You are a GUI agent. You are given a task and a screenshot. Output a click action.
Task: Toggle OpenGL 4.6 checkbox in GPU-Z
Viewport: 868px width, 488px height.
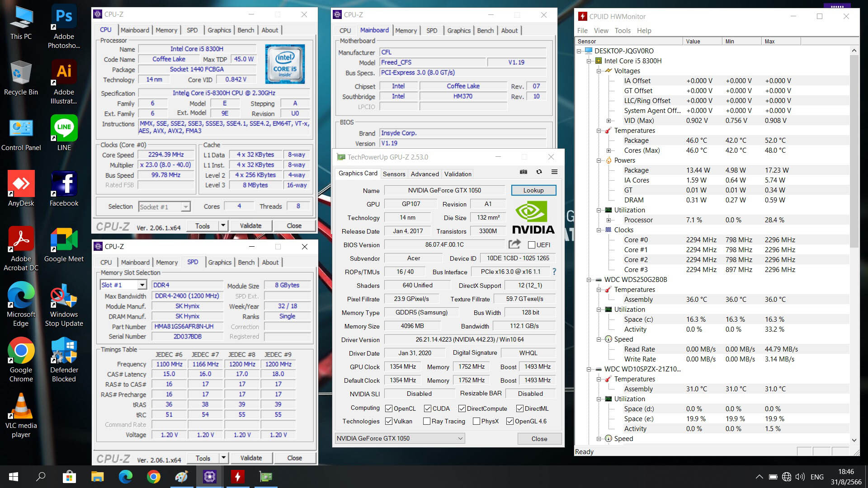tap(510, 421)
